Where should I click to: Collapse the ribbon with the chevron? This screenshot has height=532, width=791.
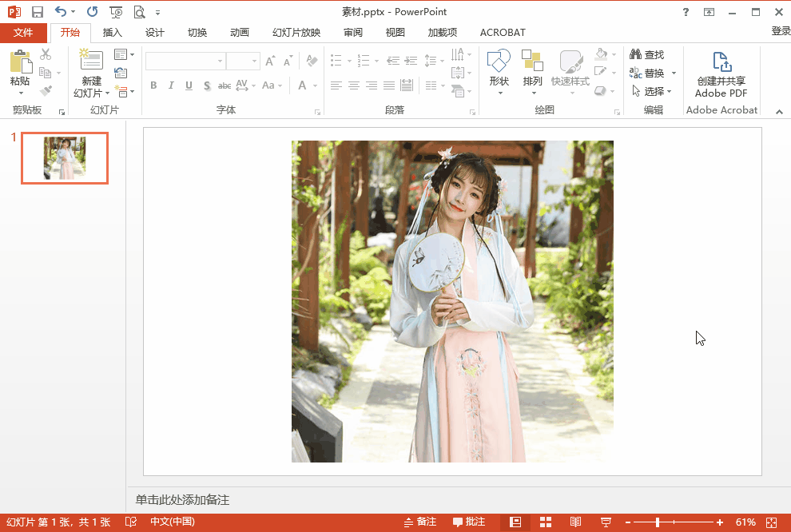779,112
